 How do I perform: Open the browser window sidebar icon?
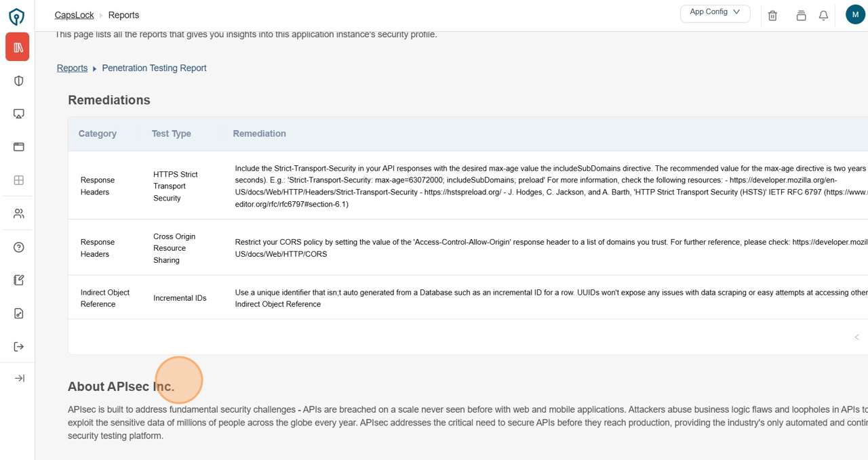coord(19,147)
